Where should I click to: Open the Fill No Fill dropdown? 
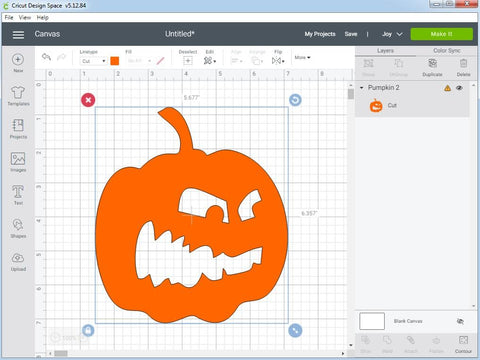(139, 61)
